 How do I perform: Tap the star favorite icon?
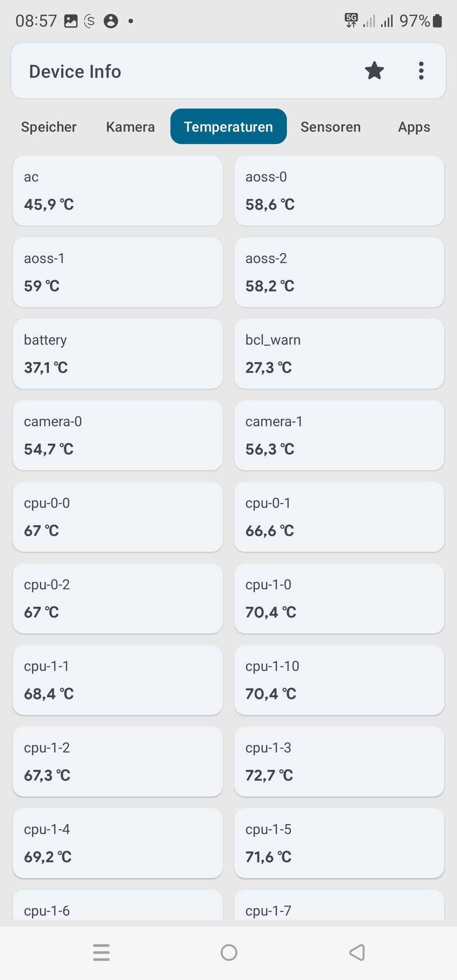pos(374,71)
